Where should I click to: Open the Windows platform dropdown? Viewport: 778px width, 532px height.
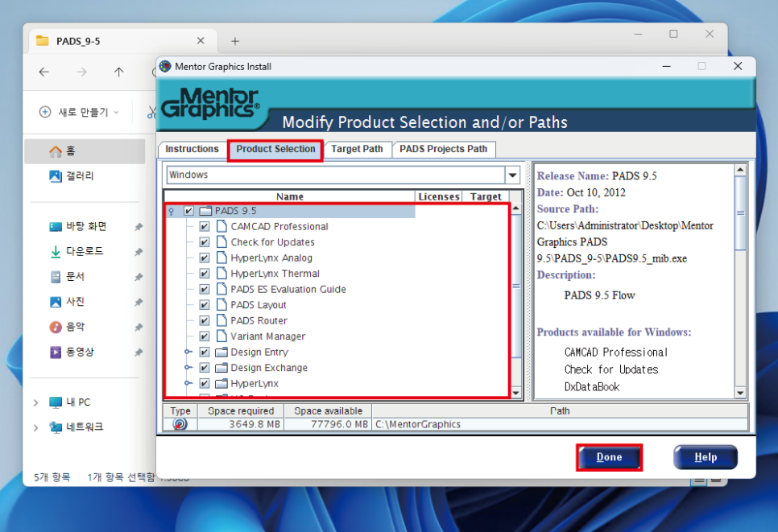pos(512,175)
